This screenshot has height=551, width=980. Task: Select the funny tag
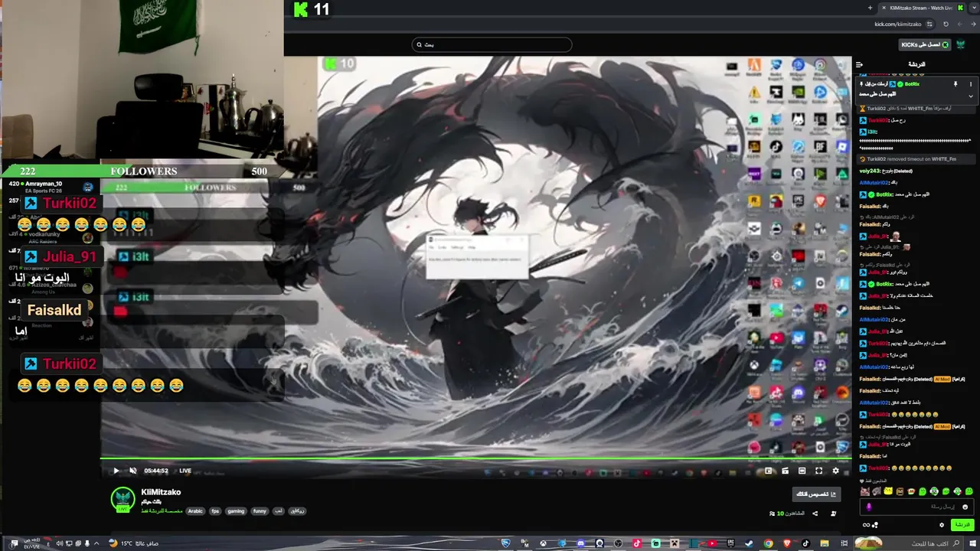[260, 510]
